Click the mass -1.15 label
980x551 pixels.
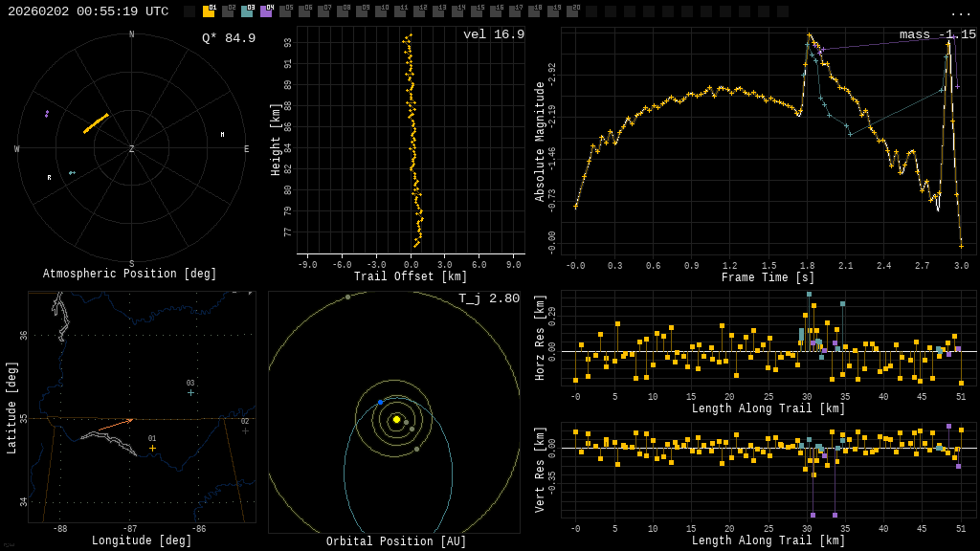coord(937,34)
